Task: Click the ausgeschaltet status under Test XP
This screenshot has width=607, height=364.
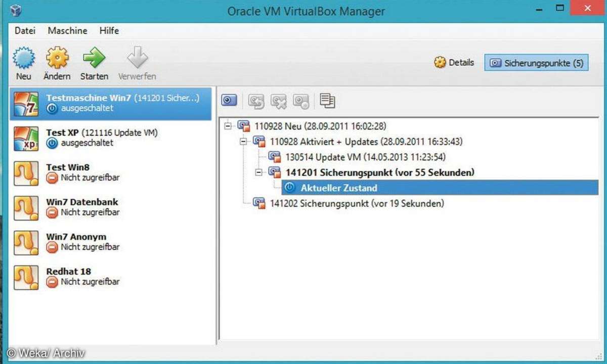Action: [87, 143]
